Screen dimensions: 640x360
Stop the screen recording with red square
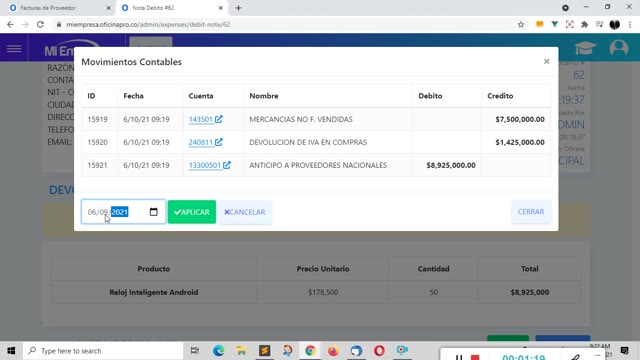coord(475,357)
